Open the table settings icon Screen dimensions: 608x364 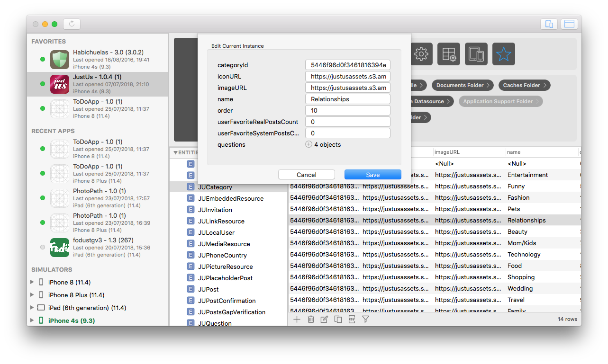tap(449, 54)
